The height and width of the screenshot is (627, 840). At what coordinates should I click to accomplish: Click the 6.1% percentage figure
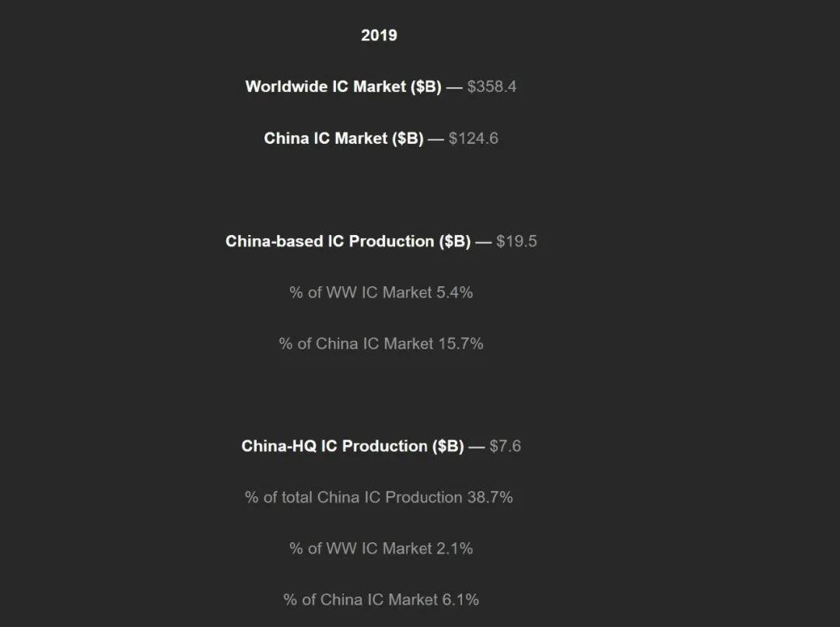[460, 600]
